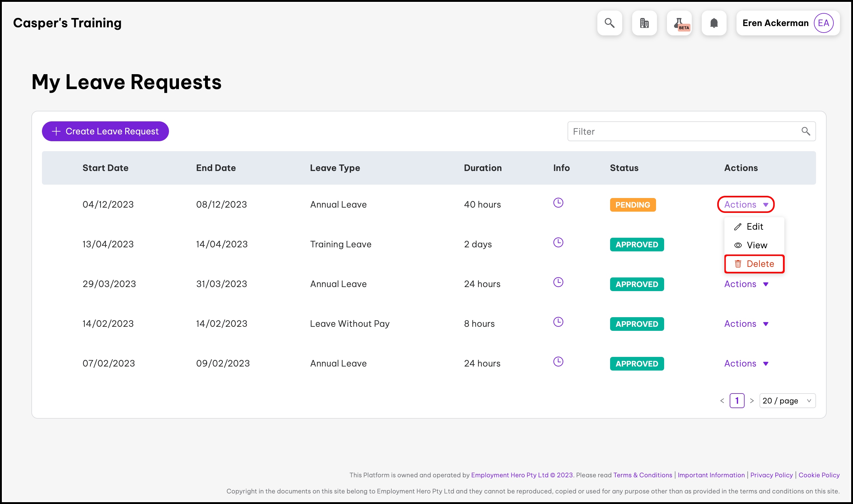Open the organisation building icon

644,23
